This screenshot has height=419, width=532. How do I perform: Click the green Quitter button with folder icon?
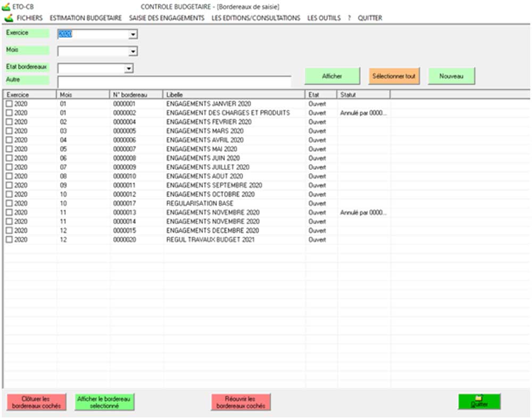[479, 401]
